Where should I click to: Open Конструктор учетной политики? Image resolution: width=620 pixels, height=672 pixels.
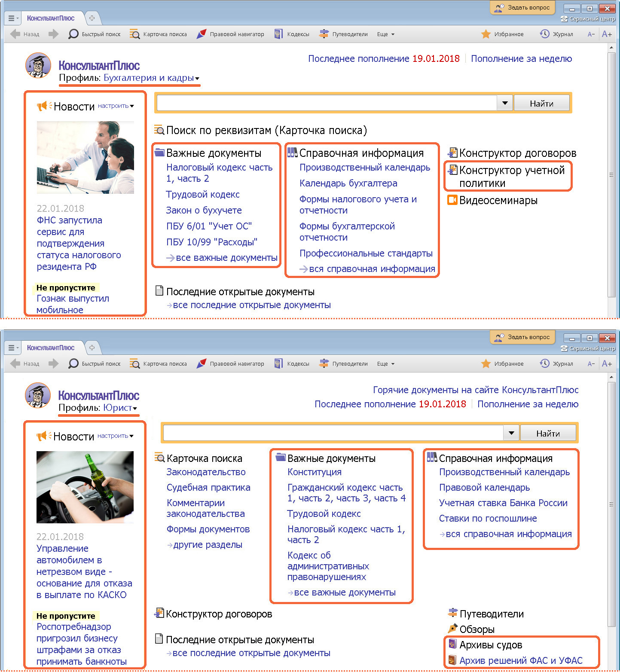(x=507, y=177)
